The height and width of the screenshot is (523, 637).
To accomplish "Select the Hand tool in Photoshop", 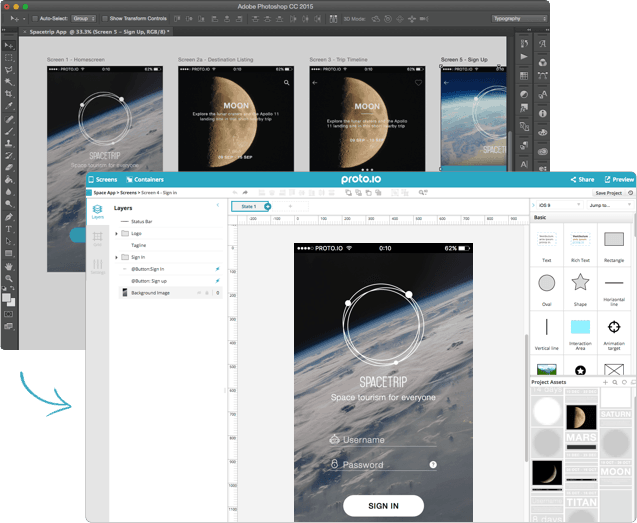I will (x=9, y=267).
